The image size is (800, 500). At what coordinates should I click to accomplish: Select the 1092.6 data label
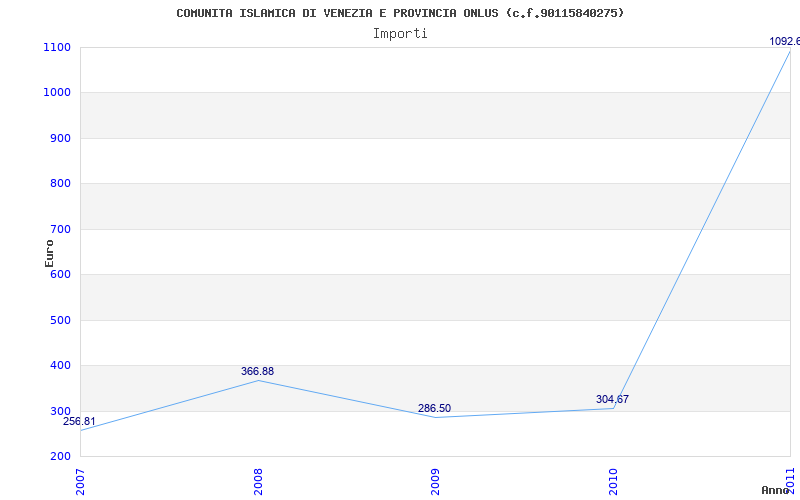(785, 41)
